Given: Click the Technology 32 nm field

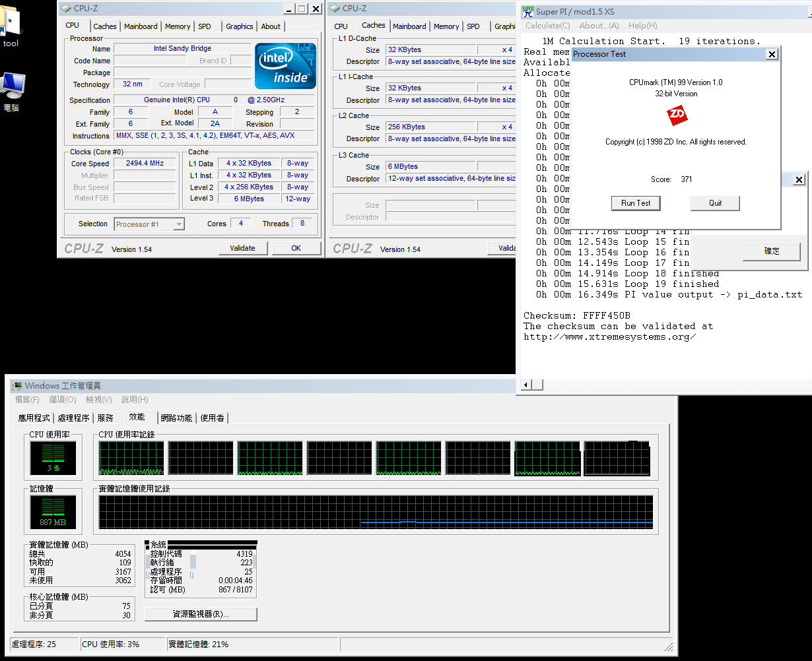Looking at the screenshot, I should pyautogui.click(x=133, y=84).
